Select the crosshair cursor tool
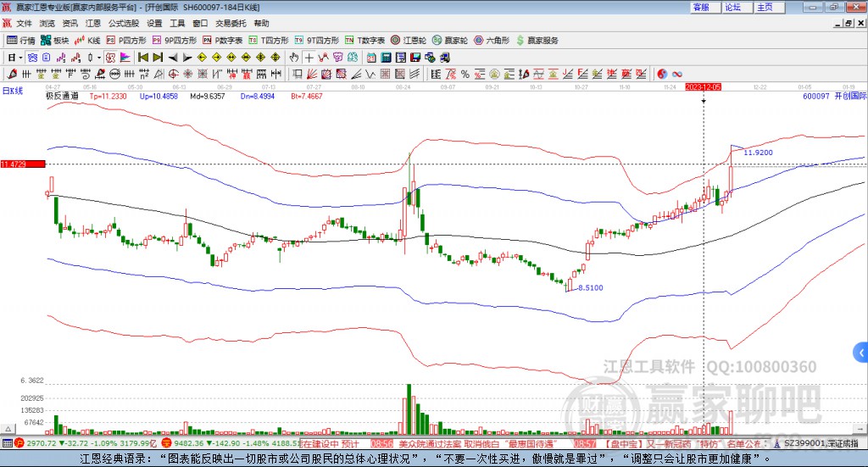 [310, 58]
